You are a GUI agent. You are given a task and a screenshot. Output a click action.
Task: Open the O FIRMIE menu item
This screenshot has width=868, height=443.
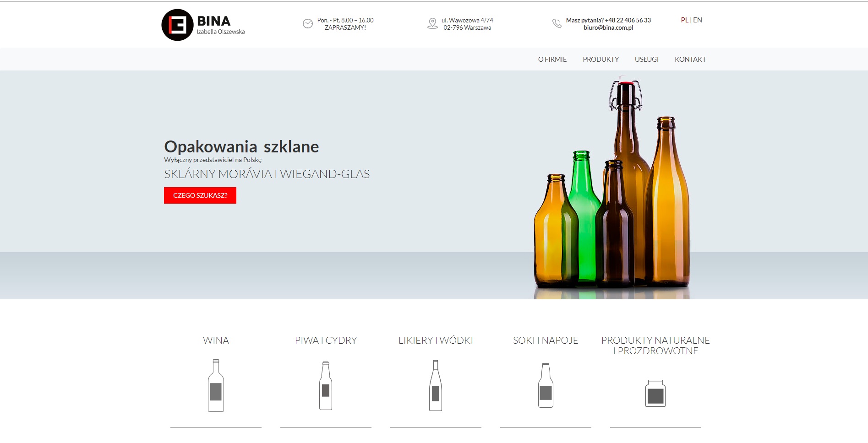(552, 59)
